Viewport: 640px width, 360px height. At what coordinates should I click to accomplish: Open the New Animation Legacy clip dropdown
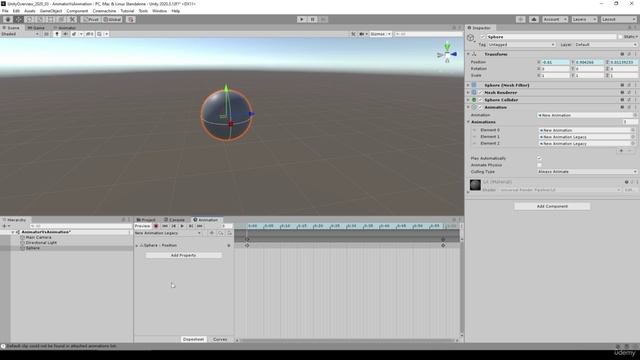[x=168, y=233]
